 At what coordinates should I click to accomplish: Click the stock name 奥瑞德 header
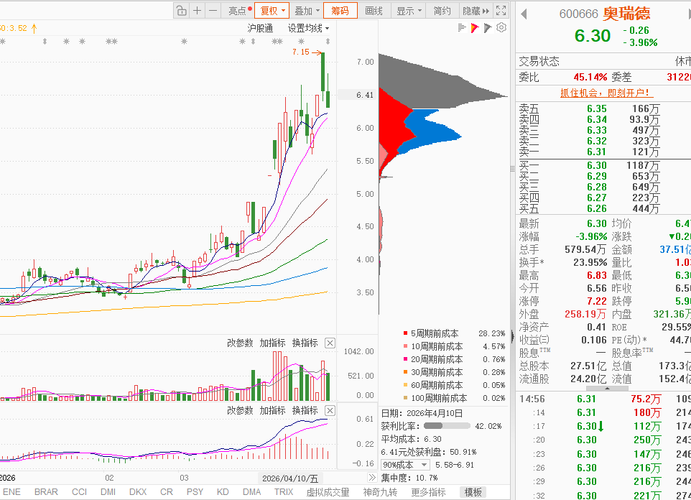point(626,14)
